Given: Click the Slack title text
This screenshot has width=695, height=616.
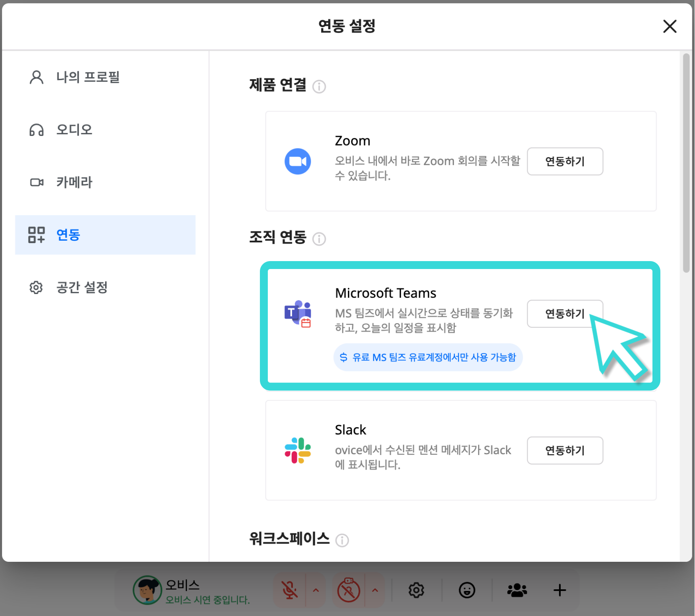Looking at the screenshot, I should [x=350, y=430].
